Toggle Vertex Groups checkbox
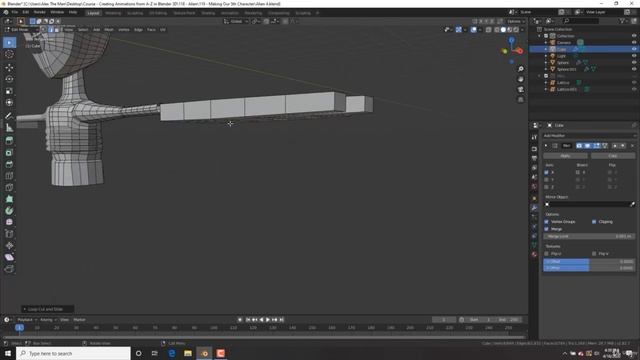640x360 pixels. click(547, 222)
